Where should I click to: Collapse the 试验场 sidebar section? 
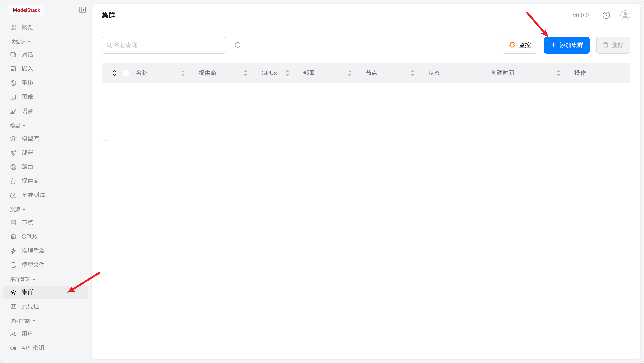tap(20, 42)
